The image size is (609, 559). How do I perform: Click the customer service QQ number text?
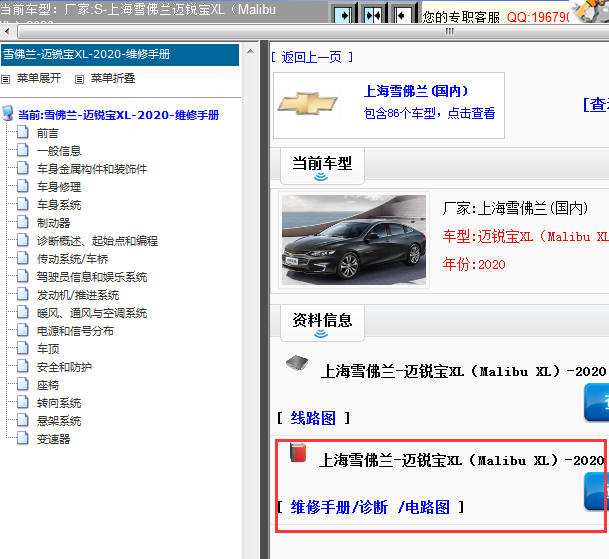pos(538,17)
